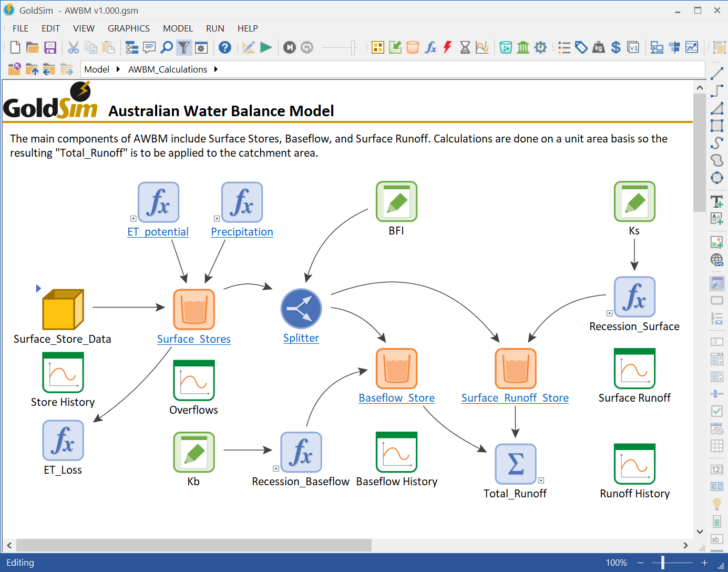Viewport: 728px width, 572px height.
Task: Select the Runoff History result element
Action: [x=635, y=464]
